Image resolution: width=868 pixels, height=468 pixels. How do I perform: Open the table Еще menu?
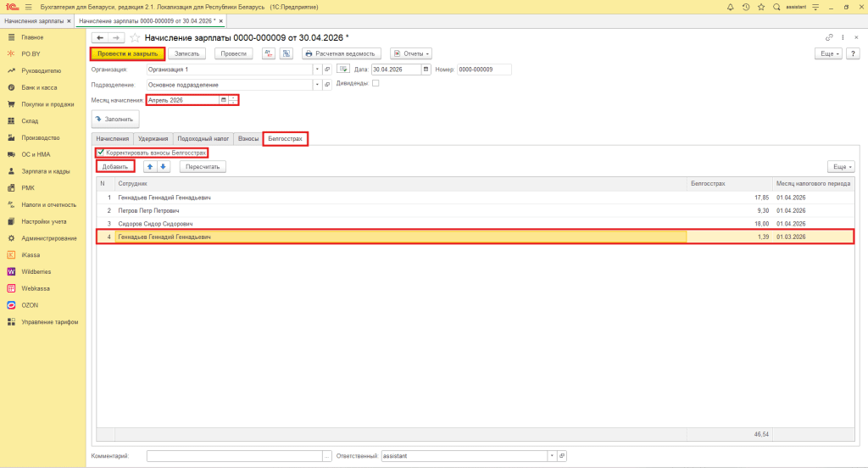[841, 167]
